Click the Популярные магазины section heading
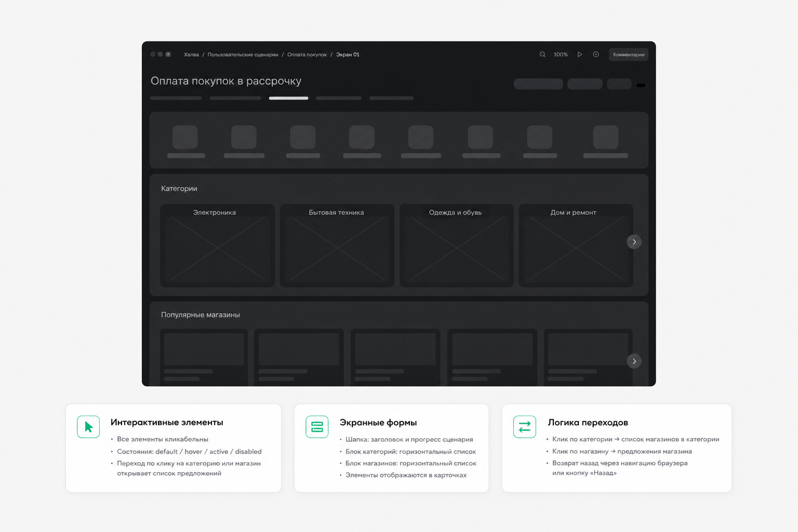This screenshot has width=798, height=532. point(201,315)
